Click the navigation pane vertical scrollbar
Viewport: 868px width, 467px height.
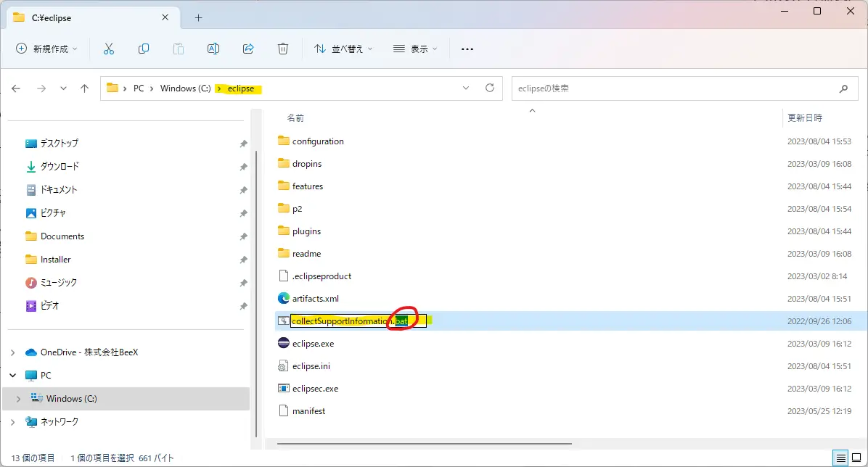click(x=255, y=293)
